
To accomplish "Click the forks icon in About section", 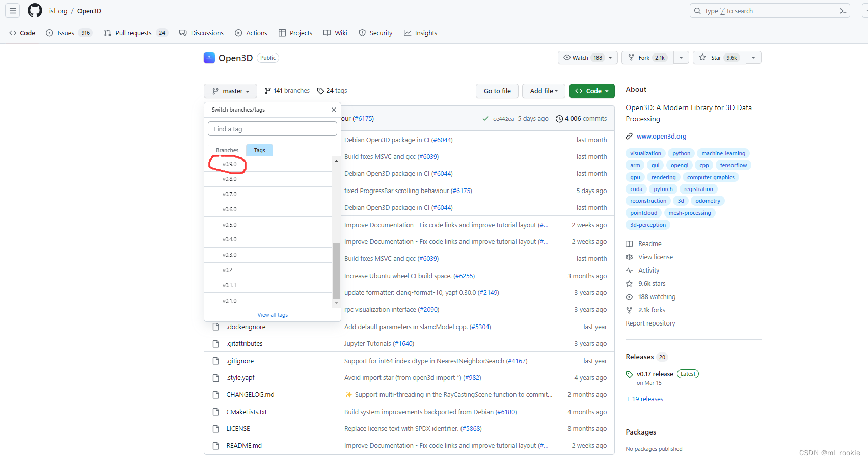I will point(630,310).
